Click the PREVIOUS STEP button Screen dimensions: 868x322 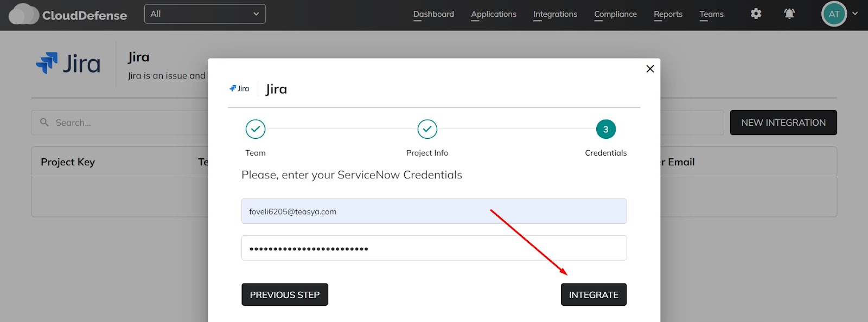(285, 294)
